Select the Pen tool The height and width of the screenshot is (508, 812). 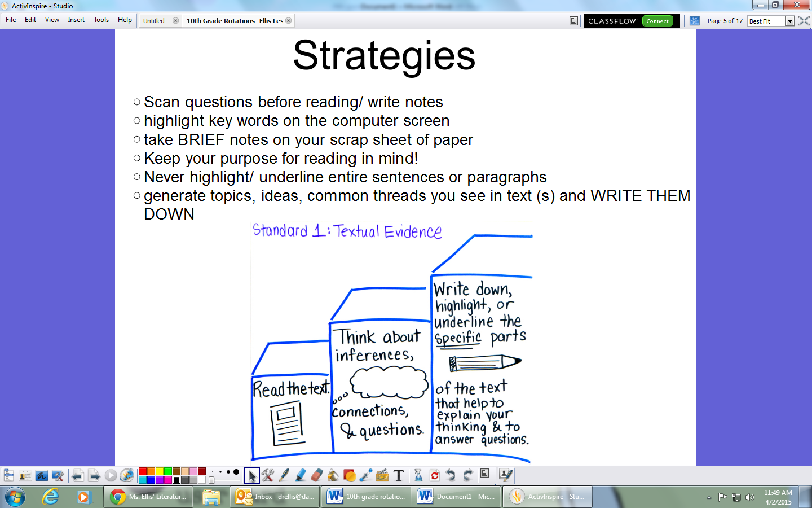pyautogui.click(x=284, y=475)
